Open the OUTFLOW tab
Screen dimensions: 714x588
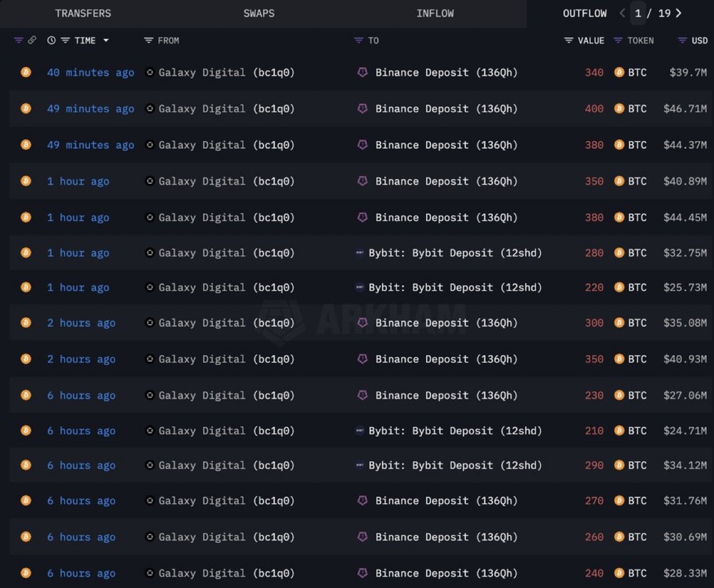coord(585,13)
